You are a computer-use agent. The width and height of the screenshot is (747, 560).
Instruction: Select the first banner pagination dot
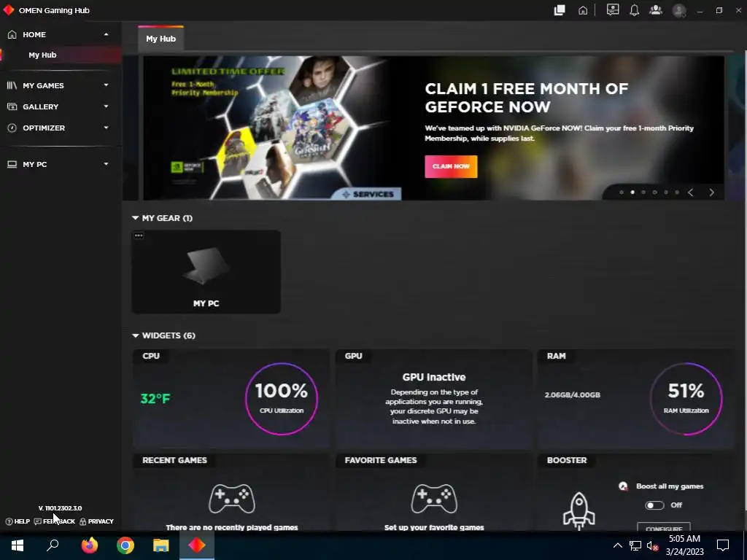point(622,192)
